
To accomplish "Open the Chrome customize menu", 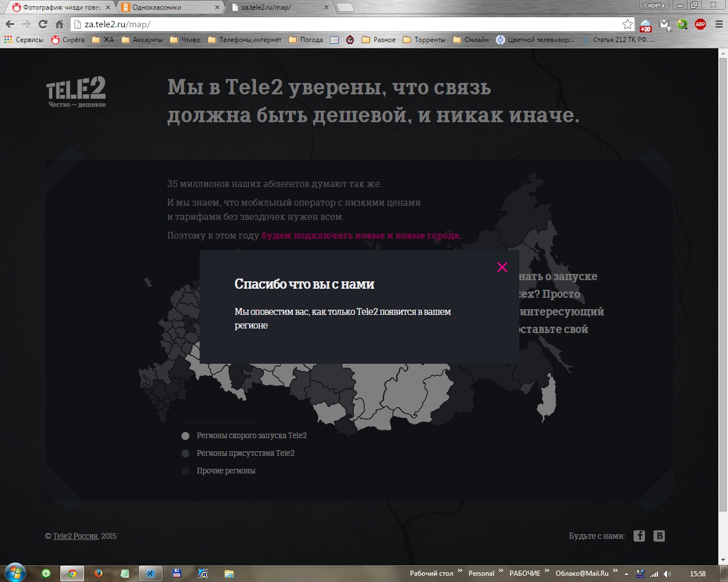I will (718, 26).
